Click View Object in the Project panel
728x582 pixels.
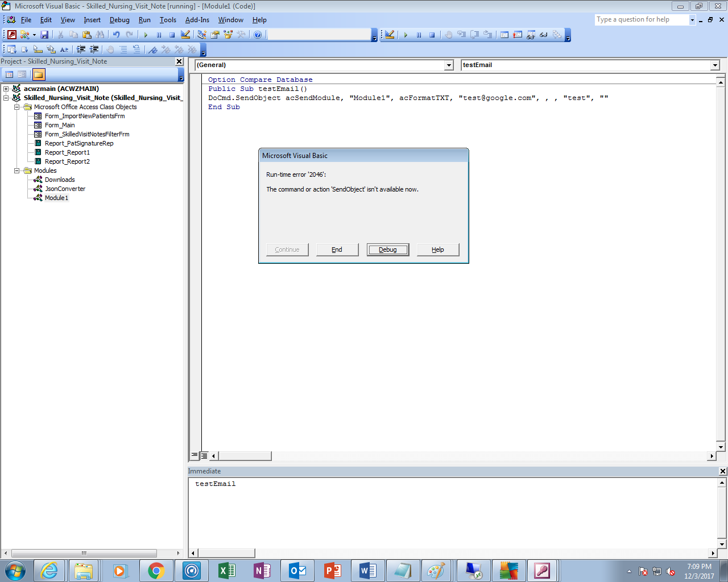[22, 74]
